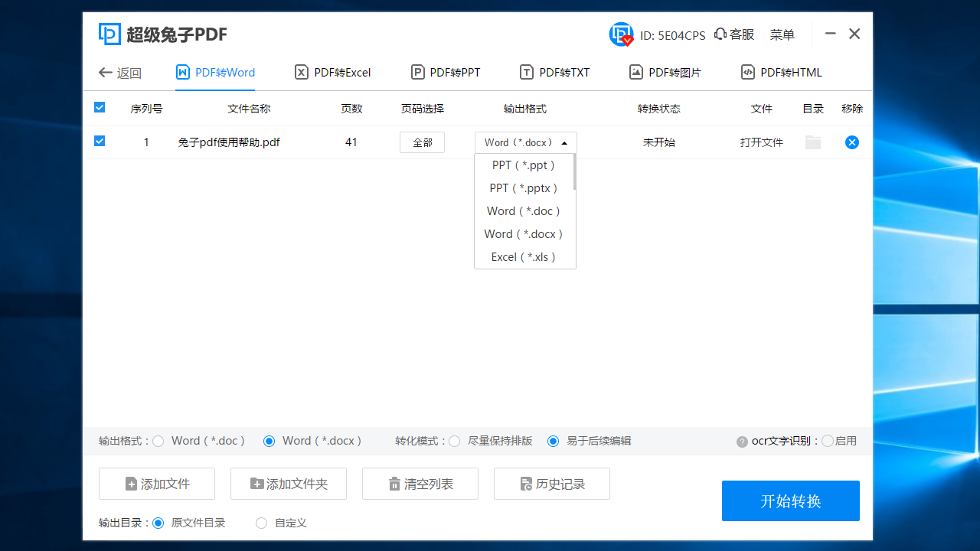Remove the file with the blue X icon
The width and height of the screenshot is (980, 551).
pyautogui.click(x=851, y=142)
